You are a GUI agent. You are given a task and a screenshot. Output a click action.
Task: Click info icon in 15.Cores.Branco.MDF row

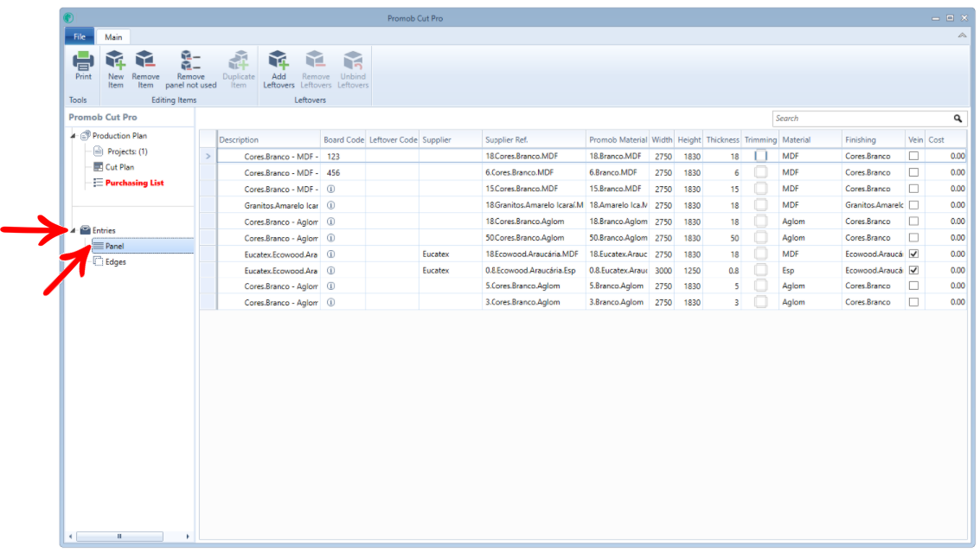(331, 189)
